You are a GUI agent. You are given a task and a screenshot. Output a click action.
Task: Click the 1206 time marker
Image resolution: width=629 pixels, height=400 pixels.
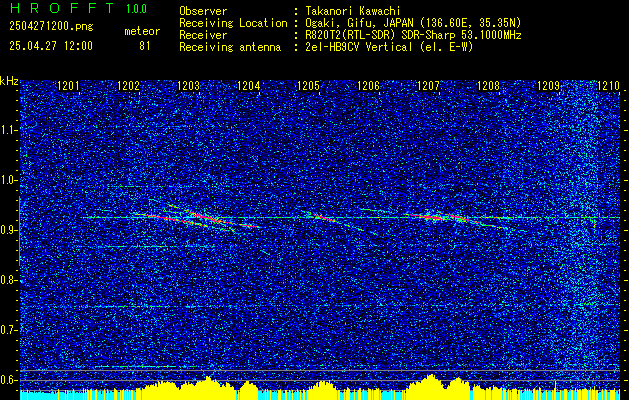pos(368,86)
